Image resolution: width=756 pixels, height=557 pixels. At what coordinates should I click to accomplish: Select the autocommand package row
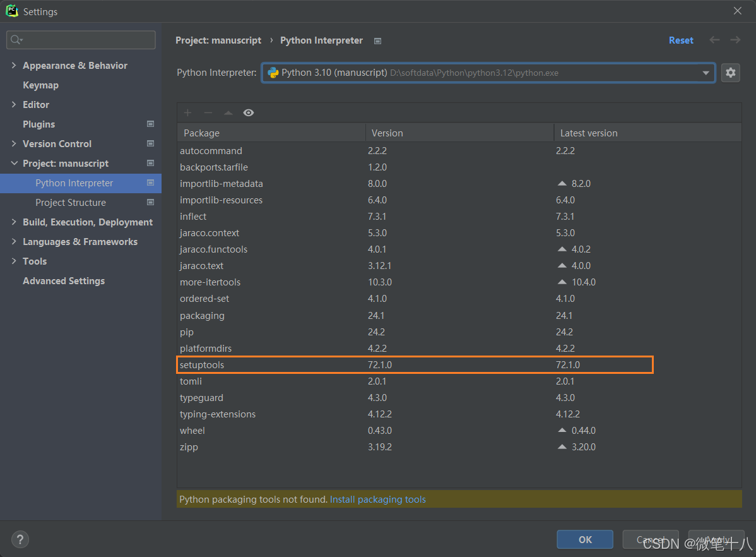pos(459,150)
